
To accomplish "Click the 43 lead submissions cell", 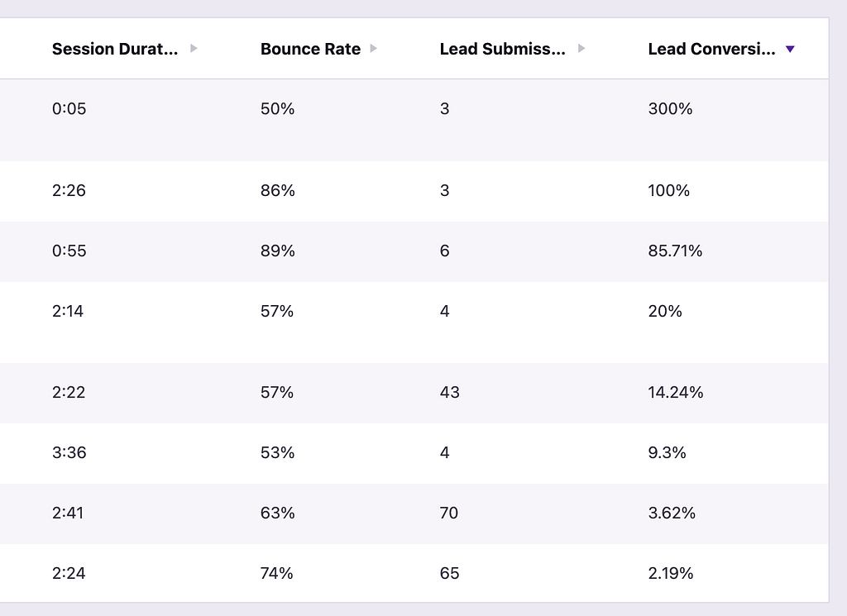I will click(449, 393).
